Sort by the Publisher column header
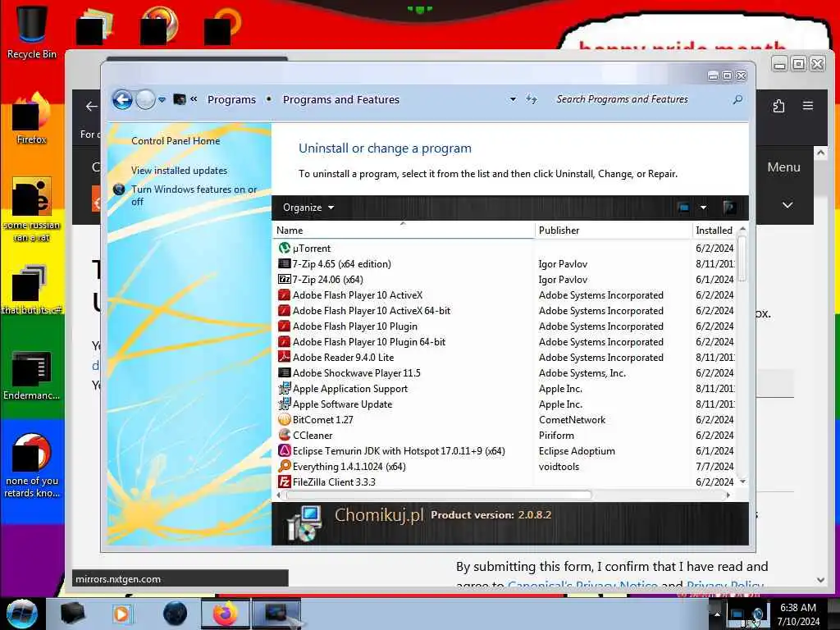 pos(614,231)
